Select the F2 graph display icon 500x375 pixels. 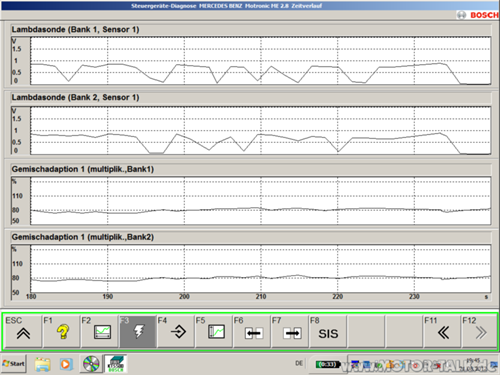tap(99, 331)
